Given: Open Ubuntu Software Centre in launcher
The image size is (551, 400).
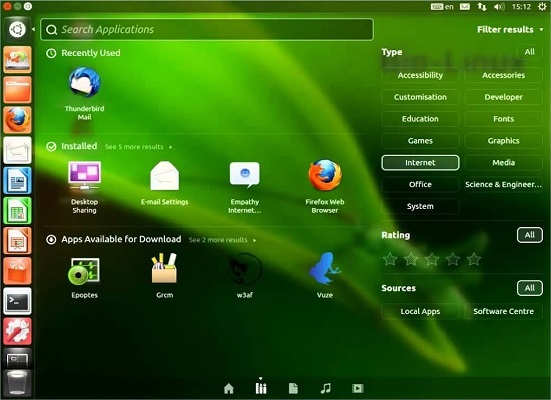Looking at the screenshot, I should (x=17, y=271).
